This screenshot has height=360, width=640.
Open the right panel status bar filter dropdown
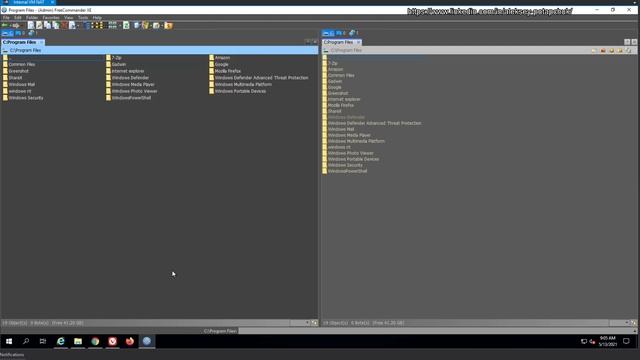(x=627, y=323)
